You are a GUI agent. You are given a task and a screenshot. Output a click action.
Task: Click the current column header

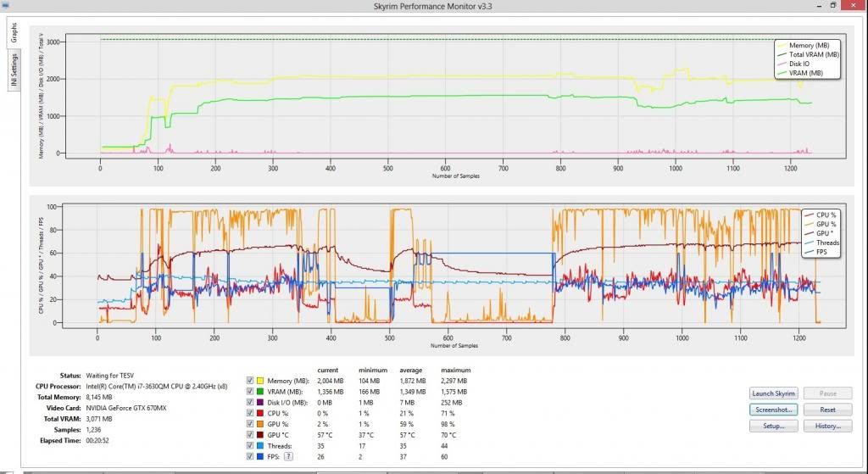tap(328, 370)
